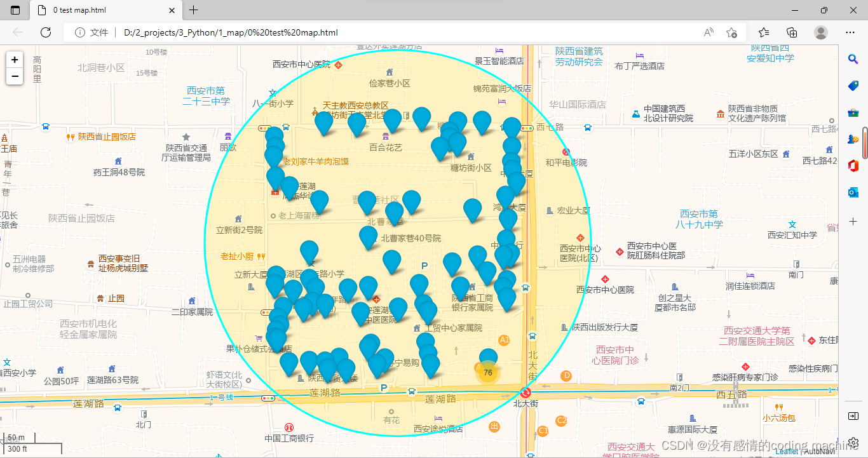
Task: Click the 药王洞48号院 label
Action: 119,172
